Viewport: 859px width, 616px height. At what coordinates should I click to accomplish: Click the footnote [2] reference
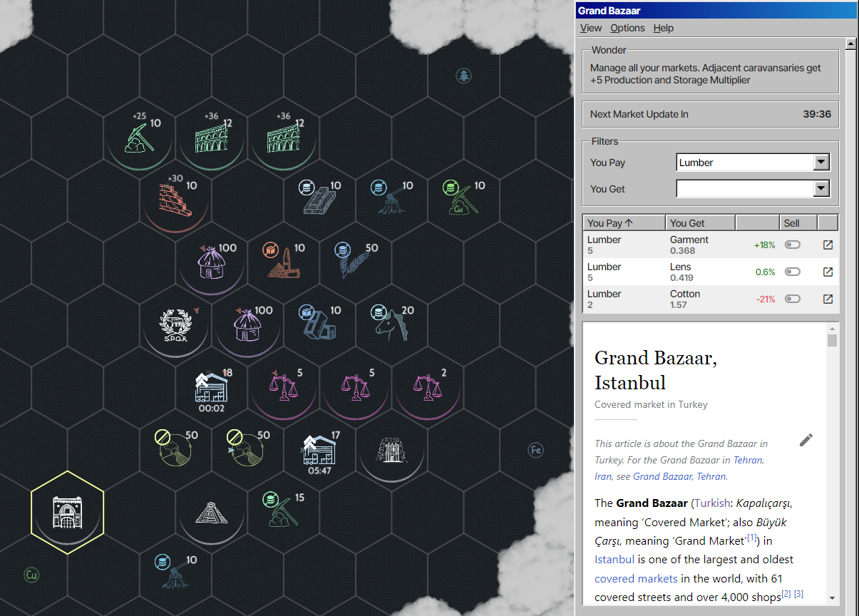click(x=786, y=593)
